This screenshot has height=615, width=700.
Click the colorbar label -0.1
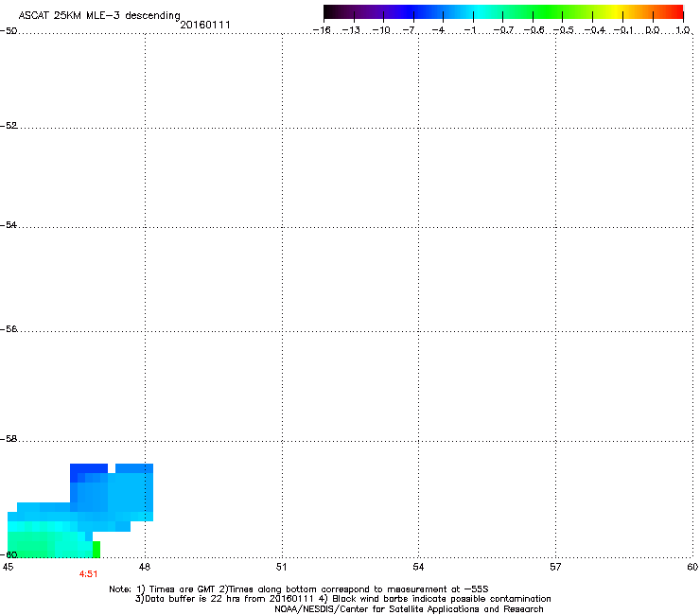point(623,30)
